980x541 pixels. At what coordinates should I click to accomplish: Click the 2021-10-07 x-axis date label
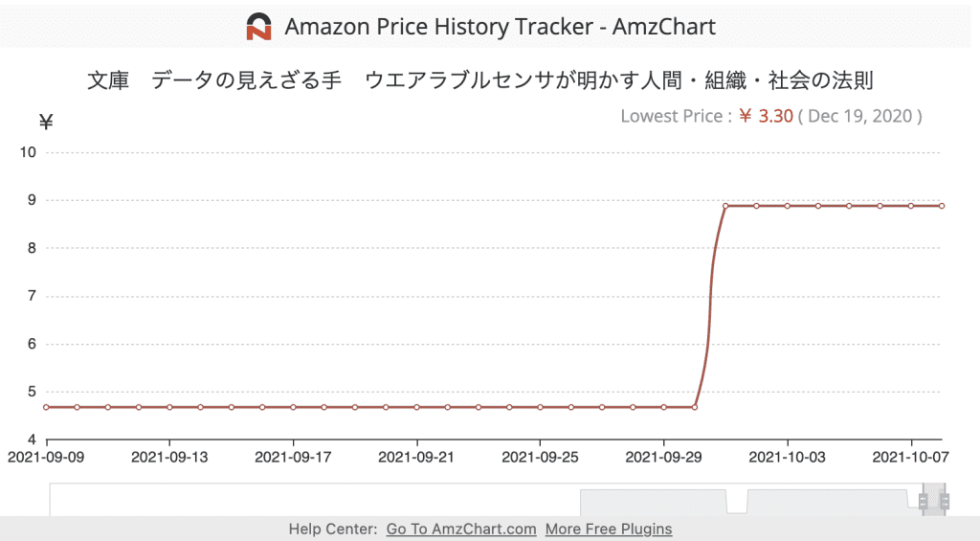[911, 457]
